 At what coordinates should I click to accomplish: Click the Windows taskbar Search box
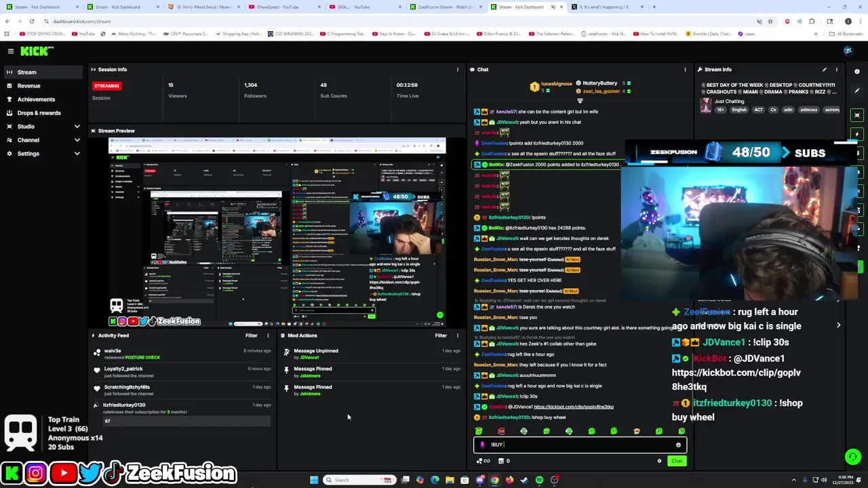click(359, 480)
